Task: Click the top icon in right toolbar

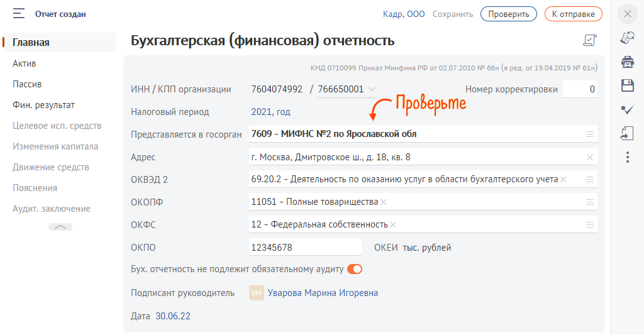Action: (627, 38)
